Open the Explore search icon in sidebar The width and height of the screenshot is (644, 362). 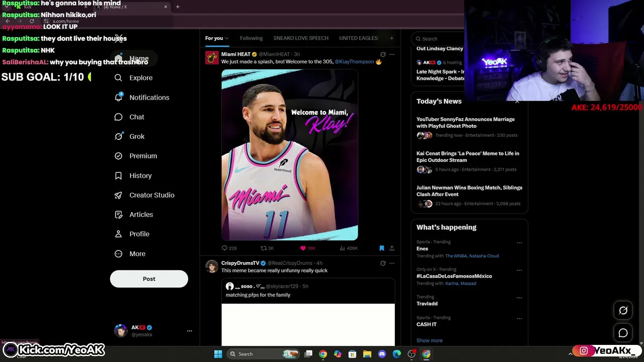118,78
